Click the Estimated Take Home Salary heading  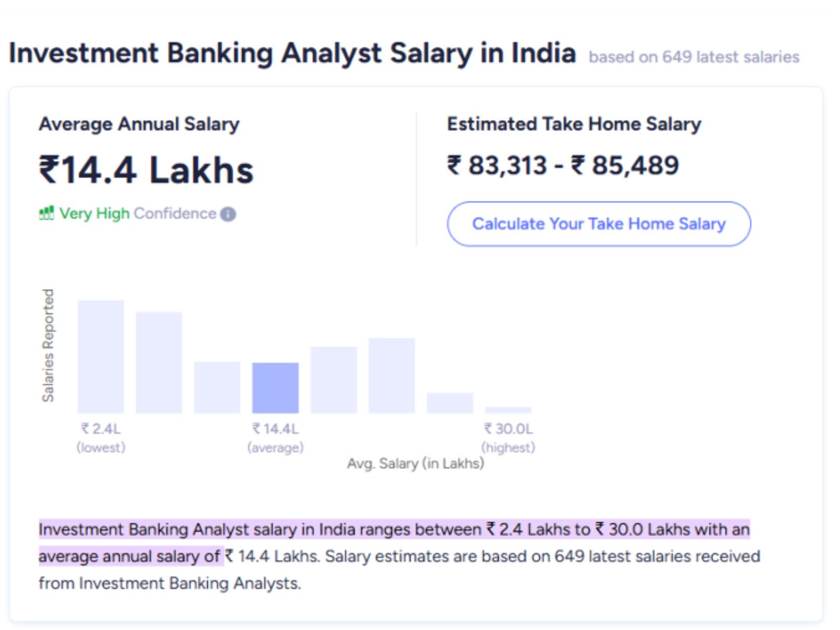pos(573,124)
